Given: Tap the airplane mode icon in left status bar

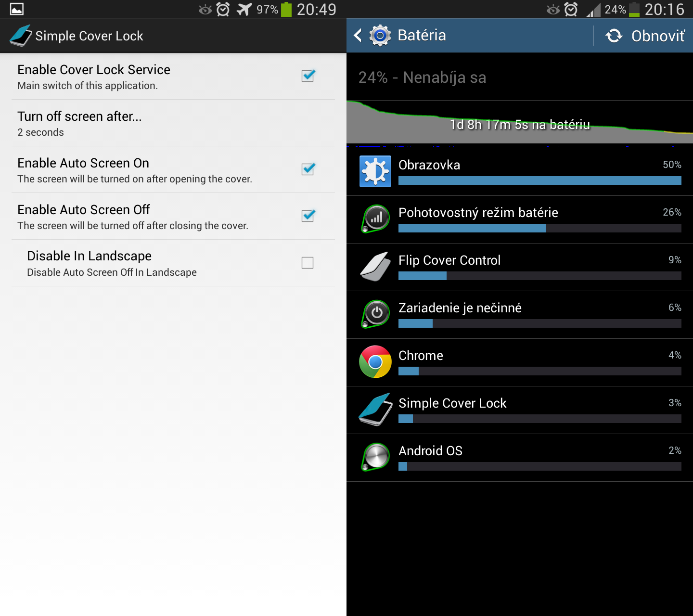Looking at the screenshot, I should 244,9.
